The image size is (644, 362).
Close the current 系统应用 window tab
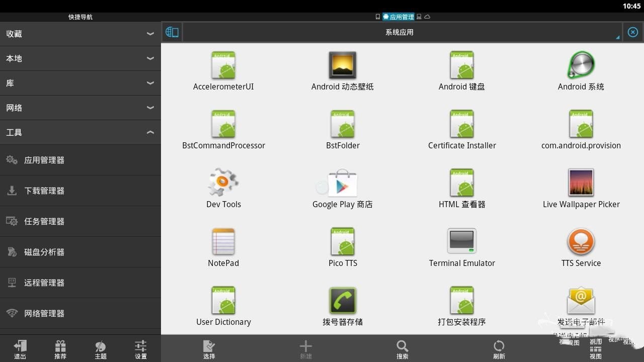coord(633,32)
